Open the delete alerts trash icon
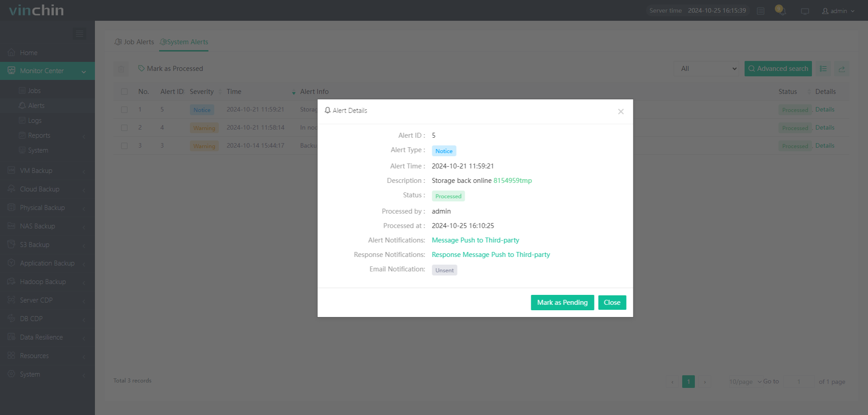This screenshot has width=868, height=415. tap(121, 69)
